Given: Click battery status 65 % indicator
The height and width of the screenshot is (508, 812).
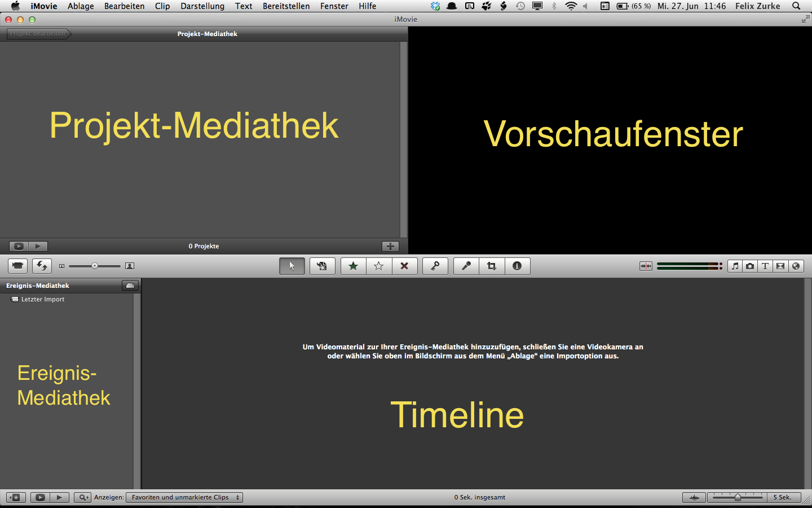Looking at the screenshot, I should click(634, 6).
